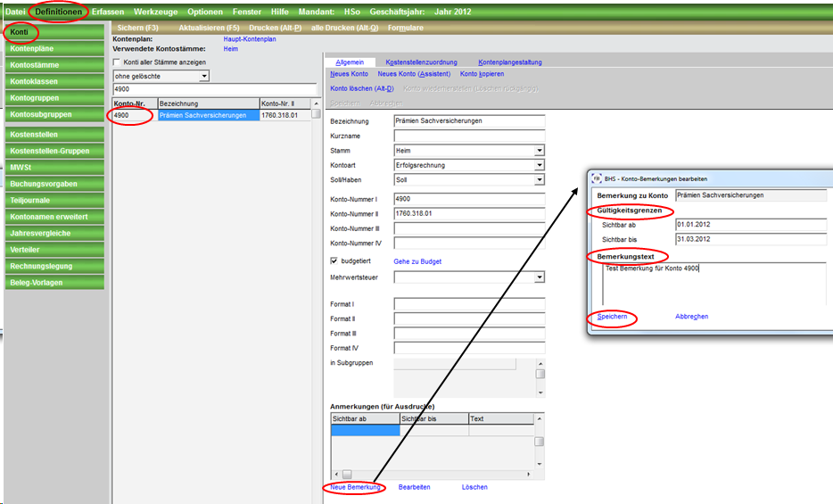This screenshot has width=833, height=504.
Task: Click the Anmerkungen horizontal scrollbar
Action: click(433, 475)
